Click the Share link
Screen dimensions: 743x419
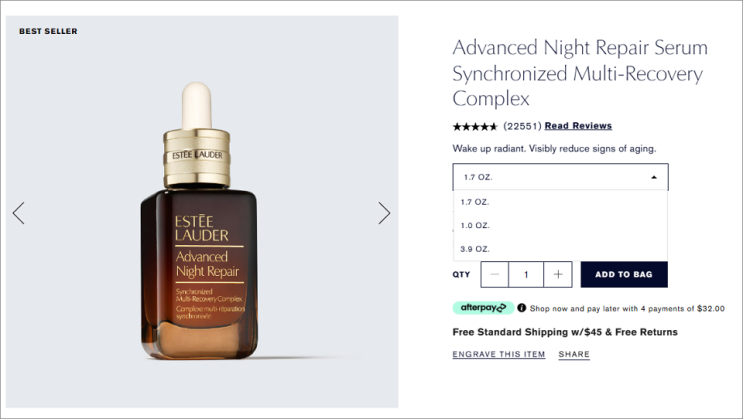[x=574, y=355]
